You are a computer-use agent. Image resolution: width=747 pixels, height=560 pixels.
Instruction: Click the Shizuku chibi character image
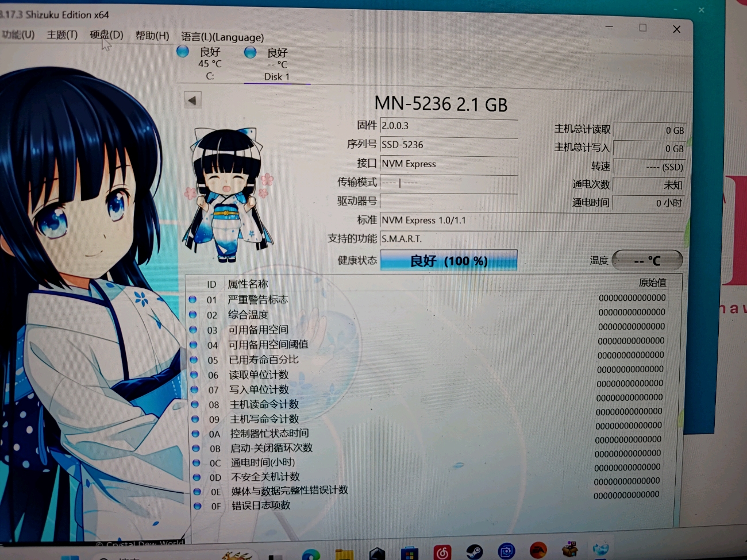click(x=228, y=195)
